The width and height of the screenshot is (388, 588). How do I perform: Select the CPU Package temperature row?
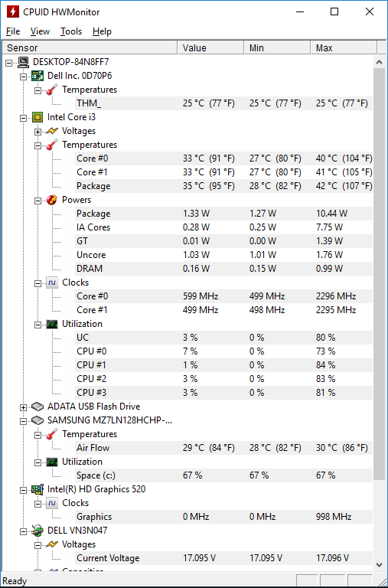point(223,186)
